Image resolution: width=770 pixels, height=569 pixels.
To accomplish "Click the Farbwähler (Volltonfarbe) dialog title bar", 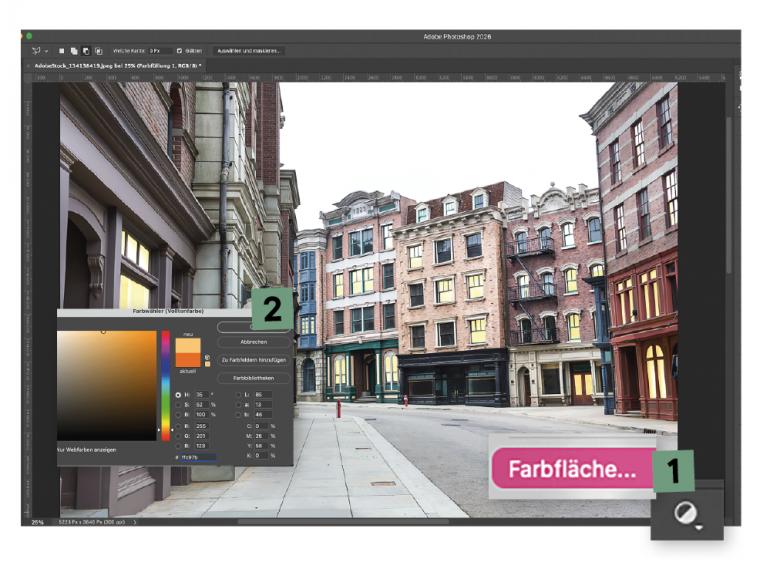I will [x=168, y=311].
